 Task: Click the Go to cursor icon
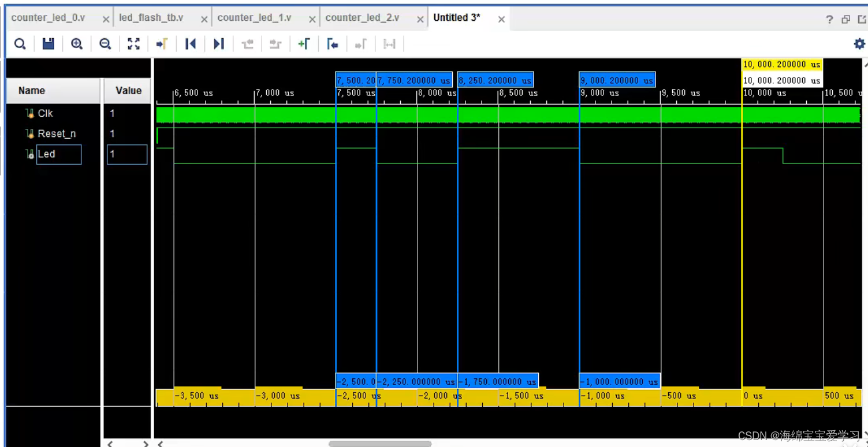point(162,44)
